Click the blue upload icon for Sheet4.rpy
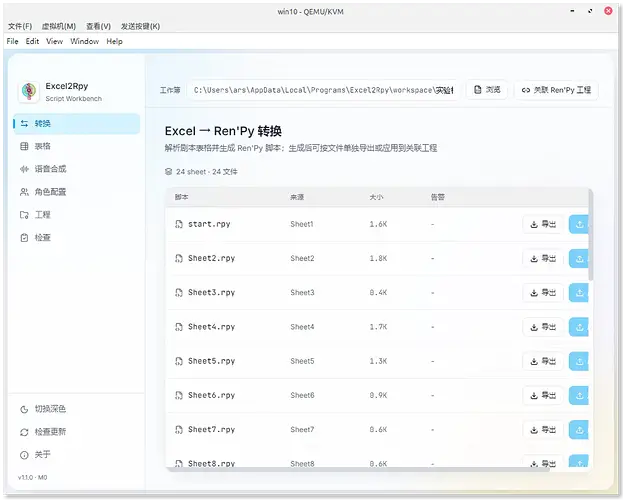Screen dimensions: 623x500 [579, 327]
